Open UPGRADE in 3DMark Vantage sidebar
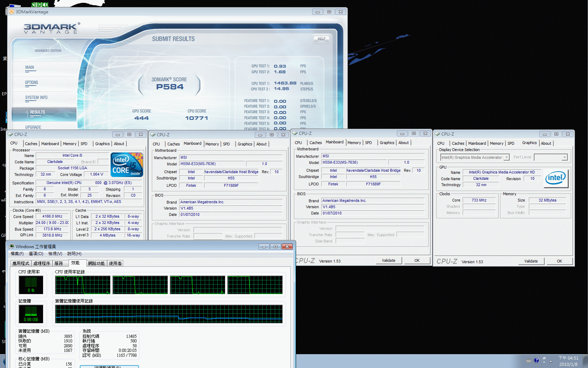Viewport: 588px width, 368px height. click(x=33, y=127)
